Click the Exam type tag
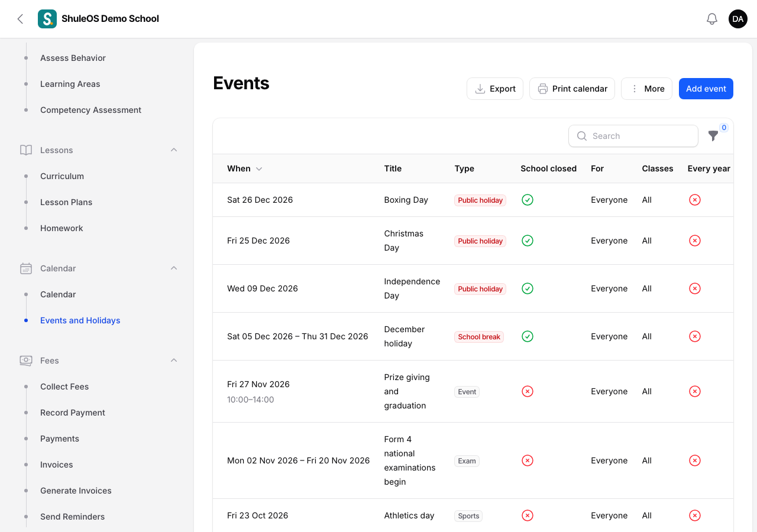 tap(467, 461)
